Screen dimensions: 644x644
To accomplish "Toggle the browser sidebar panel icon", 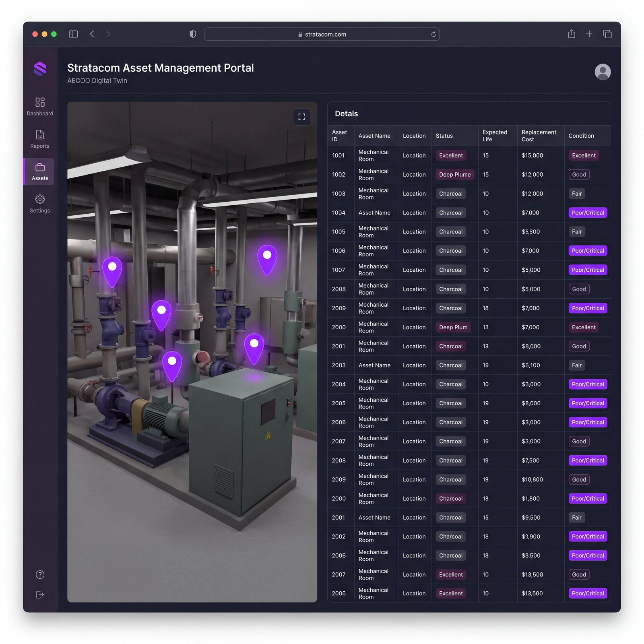I will point(73,34).
